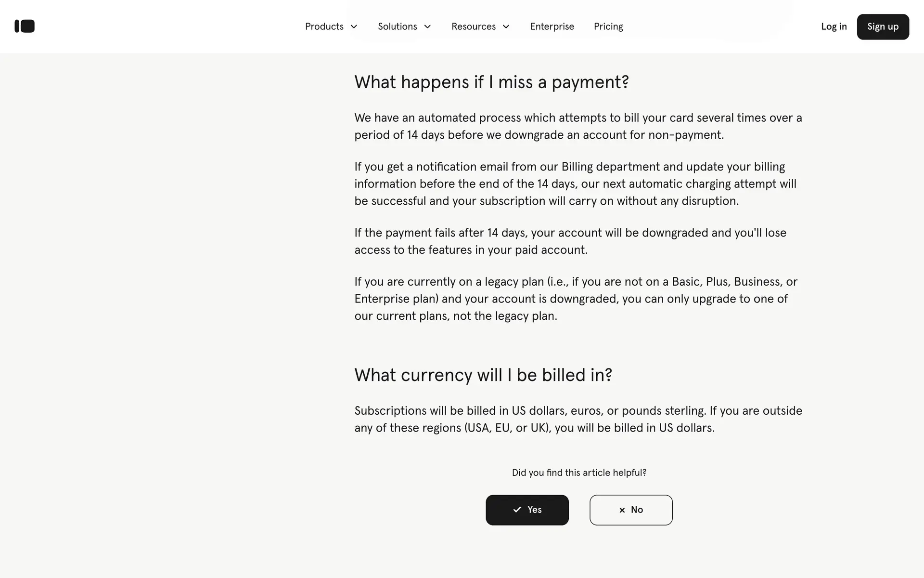This screenshot has width=924, height=578.
Task: Open the Products menu label
Action: [324, 26]
